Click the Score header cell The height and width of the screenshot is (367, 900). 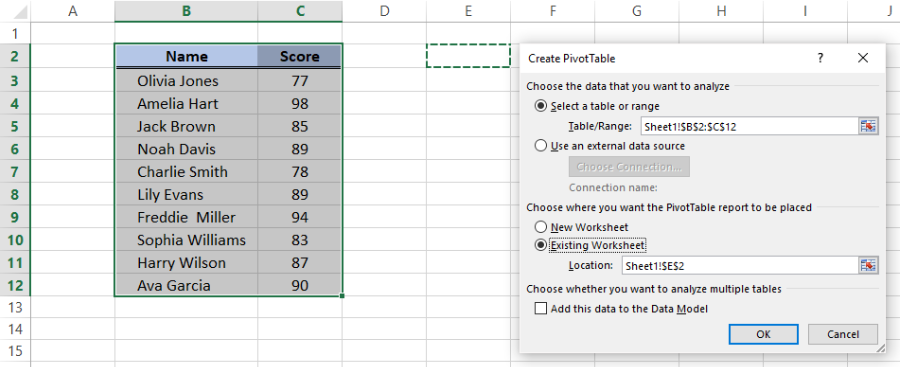(x=300, y=56)
